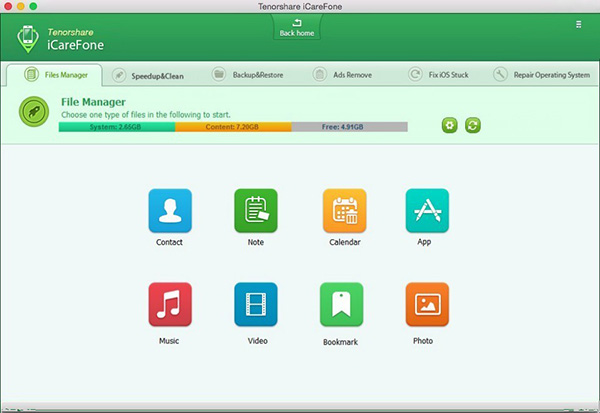Click the System 2.66GB storage segment
Viewport: 600px width, 413px height.
pyautogui.click(x=117, y=127)
